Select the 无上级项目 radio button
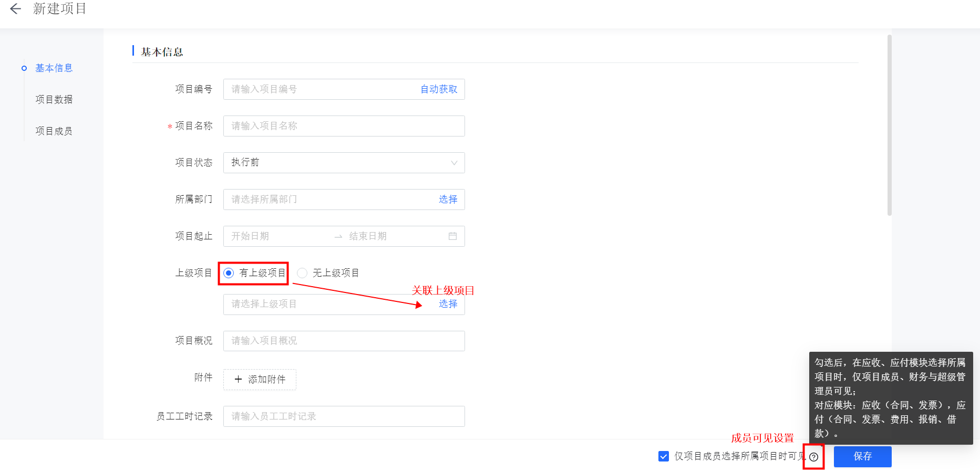Image resolution: width=980 pixels, height=472 pixels. pos(302,273)
